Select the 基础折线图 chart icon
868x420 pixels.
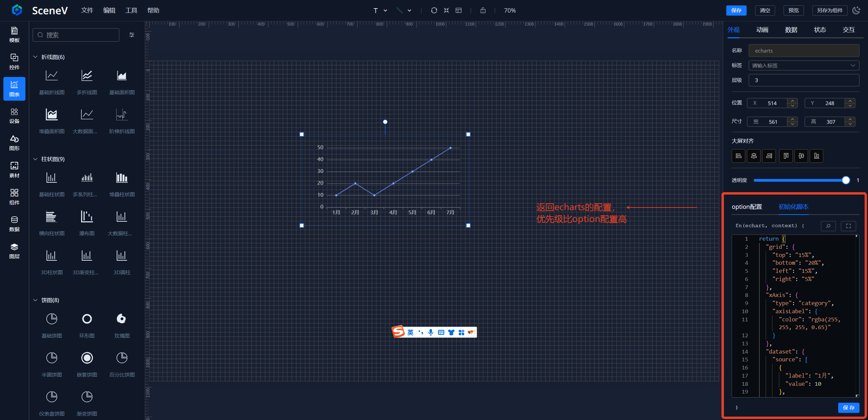click(x=52, y=76)
